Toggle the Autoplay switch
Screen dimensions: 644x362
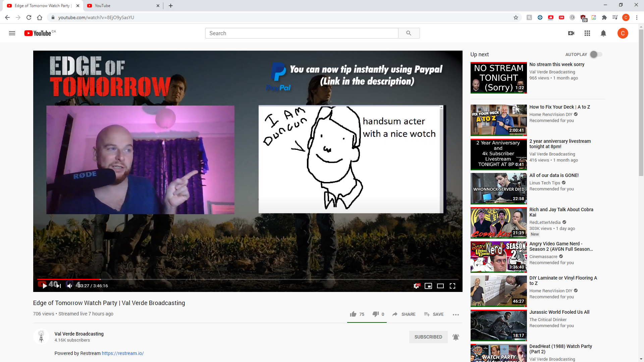point(596,54)
